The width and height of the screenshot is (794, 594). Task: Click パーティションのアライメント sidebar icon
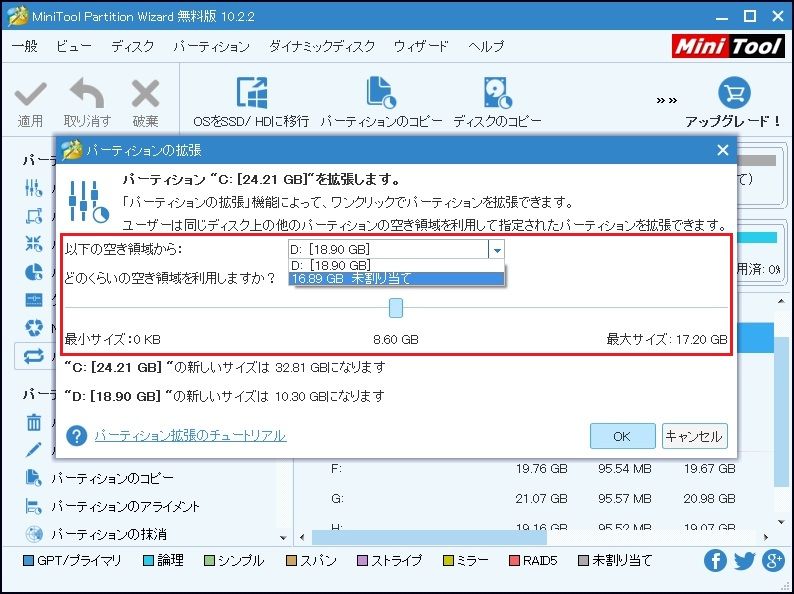(33, 506)
